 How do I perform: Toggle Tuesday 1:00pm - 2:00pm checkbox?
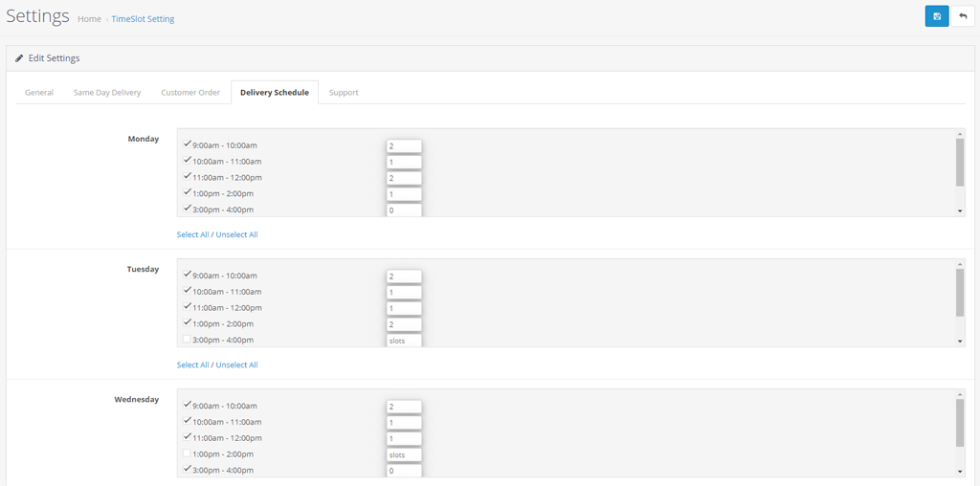187,323
